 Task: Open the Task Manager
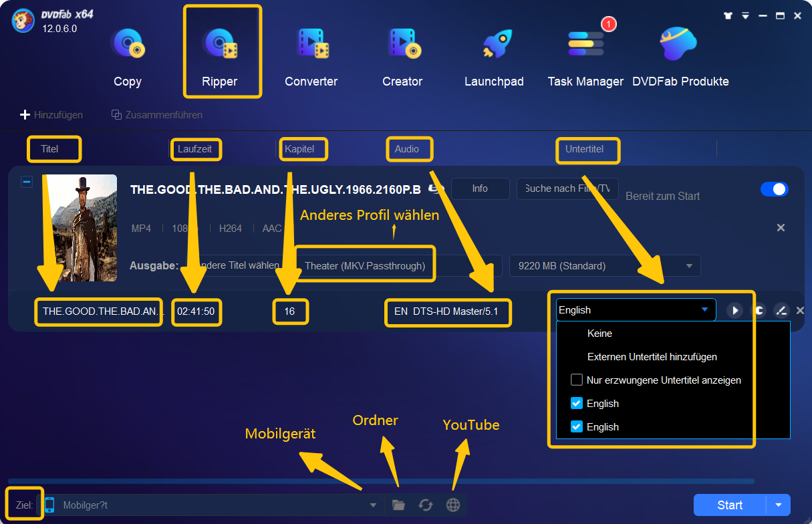click(x=585, y=57)
